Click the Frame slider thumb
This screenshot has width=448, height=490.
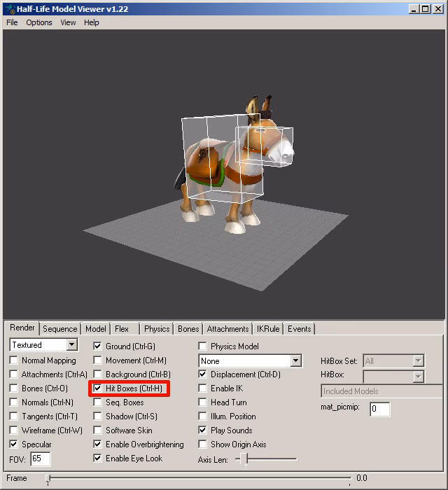[48, 479]
